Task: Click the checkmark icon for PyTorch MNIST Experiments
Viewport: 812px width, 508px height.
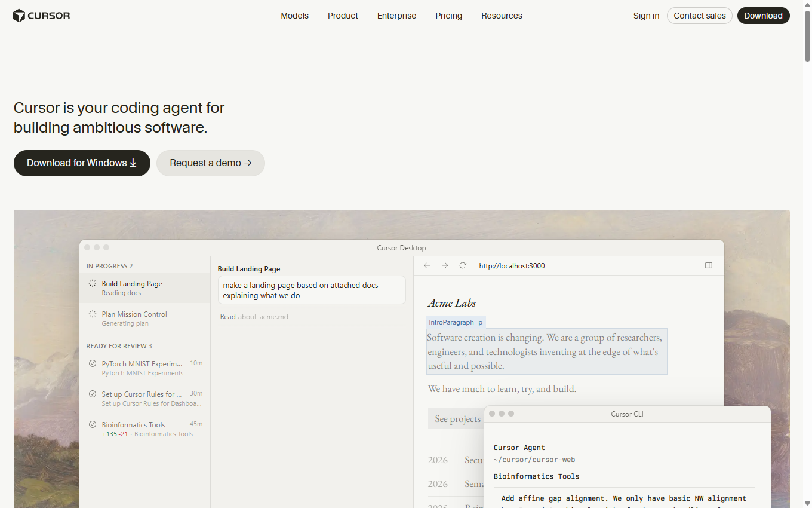Action: tap(93, 363)
